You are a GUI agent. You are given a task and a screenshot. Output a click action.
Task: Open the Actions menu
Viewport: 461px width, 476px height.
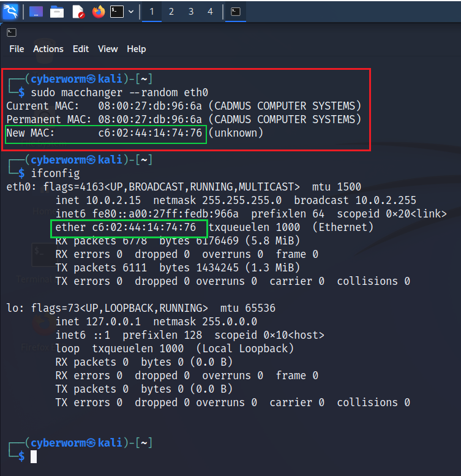(48, 49)
